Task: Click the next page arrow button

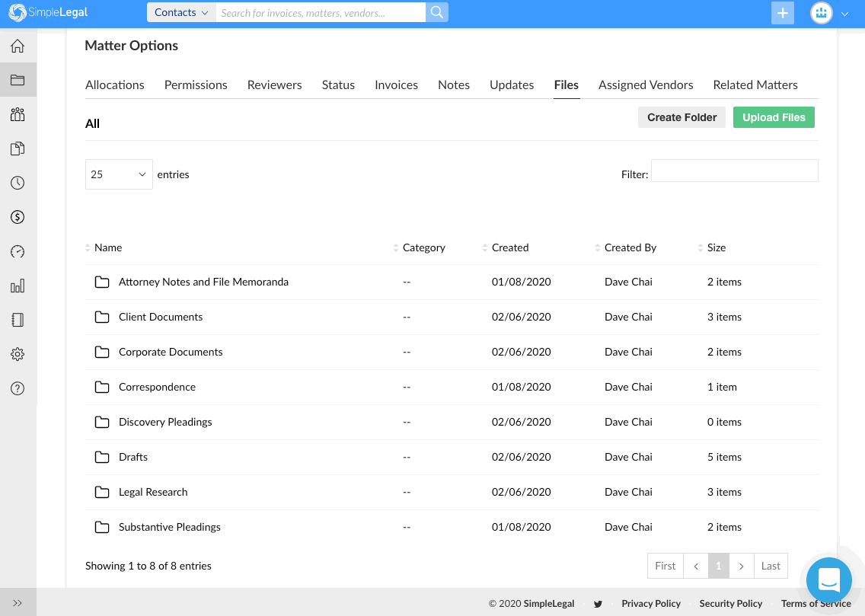Action: tap(742, 566)
